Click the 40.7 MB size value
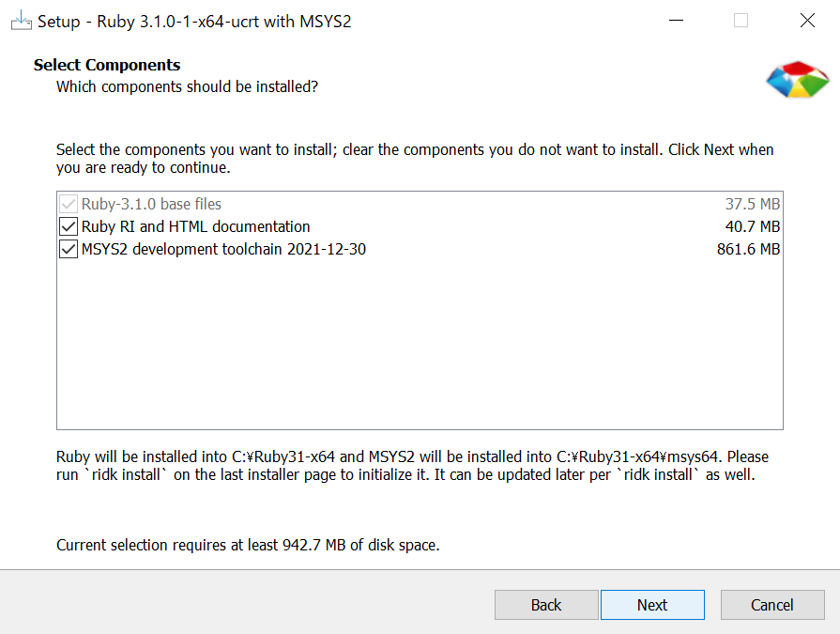 (x=753, y=226)
